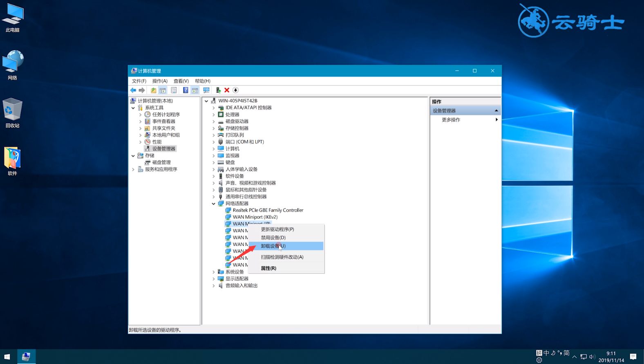Collapse the WIN-405P4I5T42B root node
The image size is (644, 364).
pos(206,101)
